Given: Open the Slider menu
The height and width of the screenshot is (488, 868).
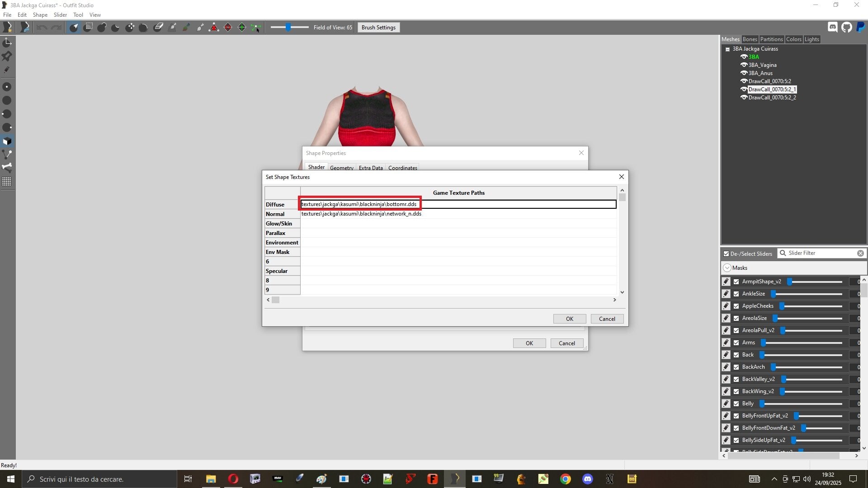Looking at the screenshot, I should tap(60, 15).
